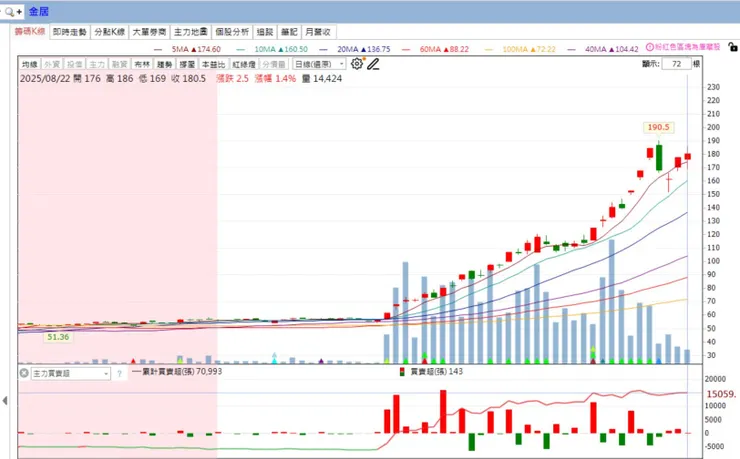Click the 5MA 174.60 legend
This screenshot has width=740, height=459.
pyautogui.click(x=196, y=49)
